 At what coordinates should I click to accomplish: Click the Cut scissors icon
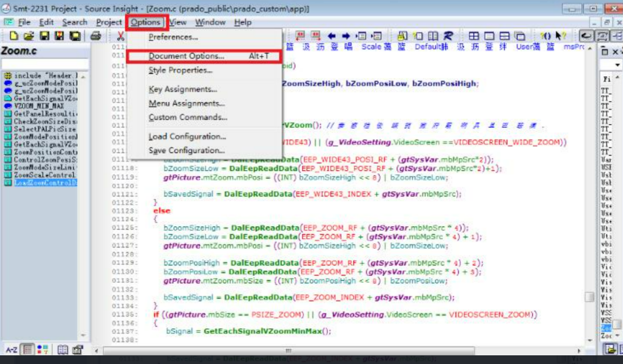[x=120, y=36]
